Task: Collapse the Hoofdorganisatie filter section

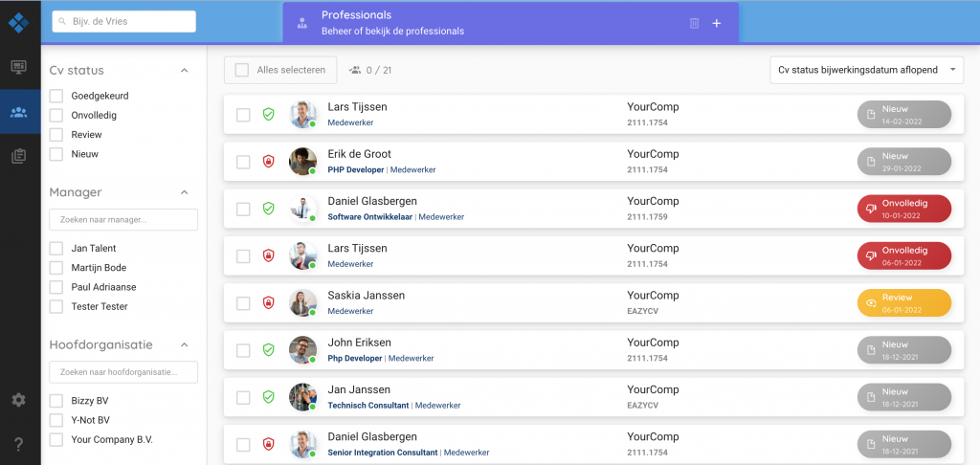Action: coord(185,345)
